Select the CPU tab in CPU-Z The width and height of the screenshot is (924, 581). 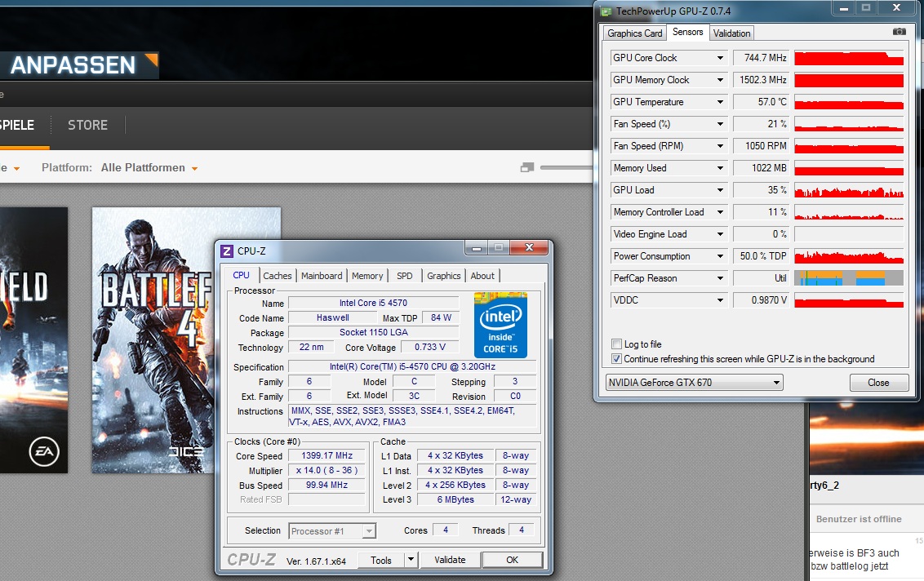coord(241,275)
